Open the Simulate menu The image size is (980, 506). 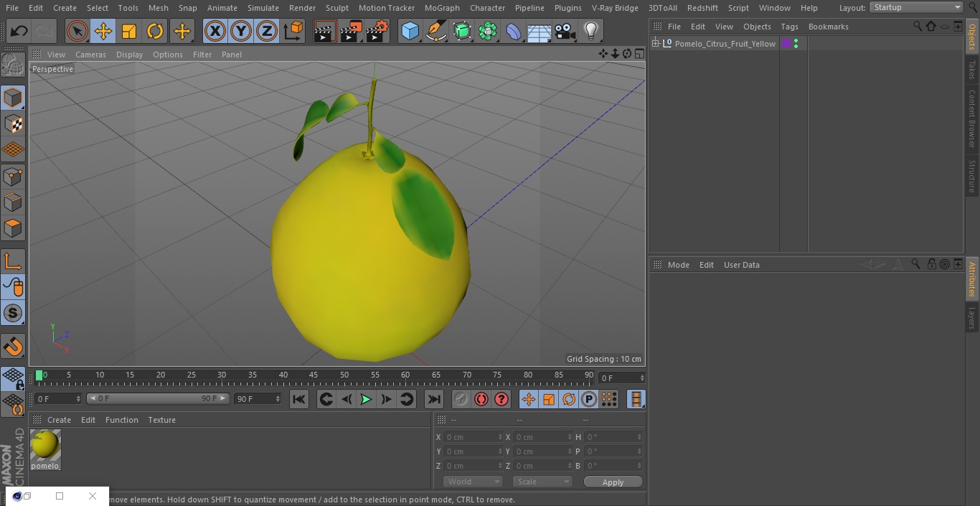click(x=263, y=8)
